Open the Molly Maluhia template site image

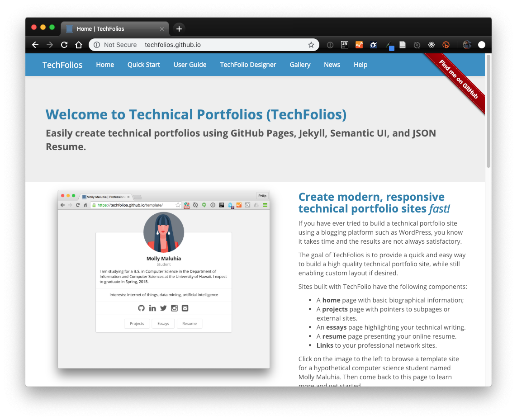tap(164, 279)
